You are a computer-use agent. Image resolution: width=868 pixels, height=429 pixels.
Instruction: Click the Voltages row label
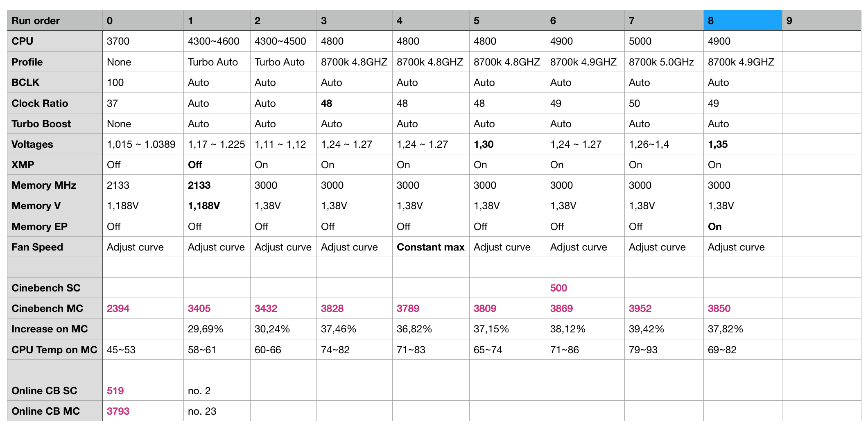tap(55, 144)
